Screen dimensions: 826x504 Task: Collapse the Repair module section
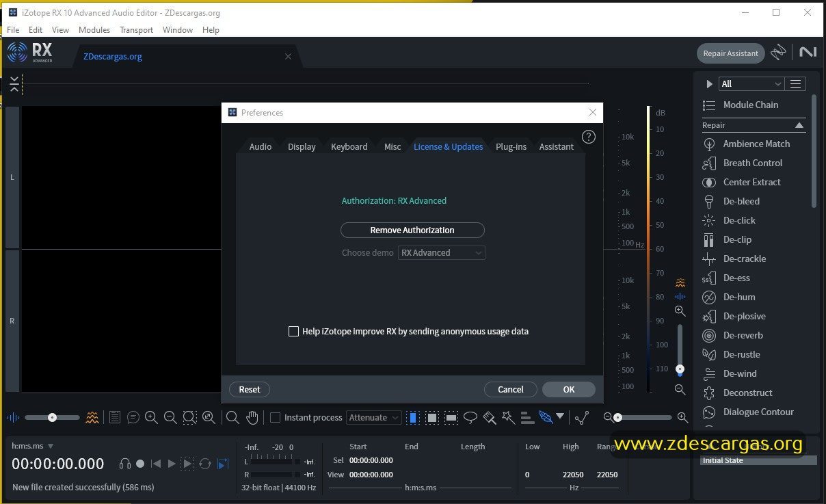(799, 125)
